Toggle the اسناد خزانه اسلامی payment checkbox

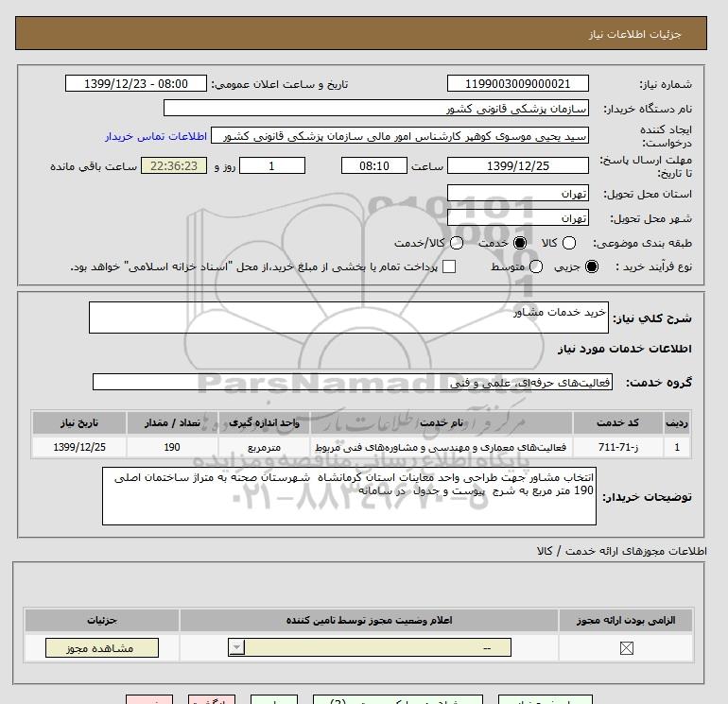(449, 266)
